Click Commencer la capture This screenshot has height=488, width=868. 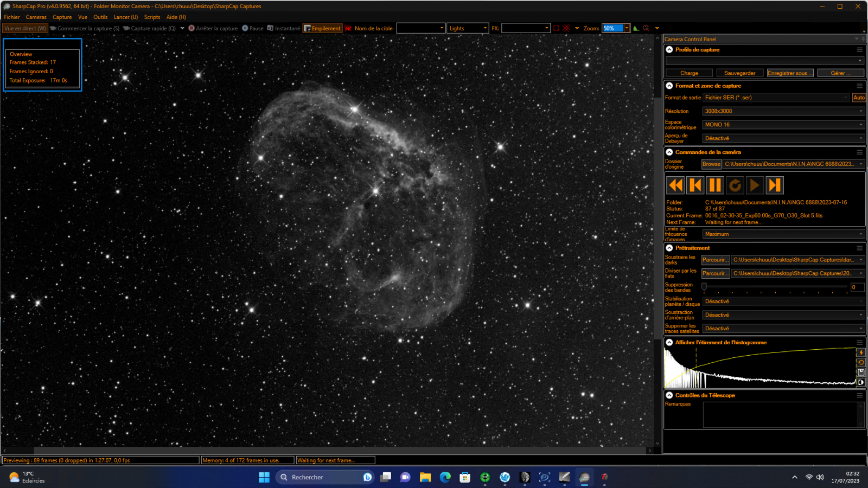(x=85, y=28)
